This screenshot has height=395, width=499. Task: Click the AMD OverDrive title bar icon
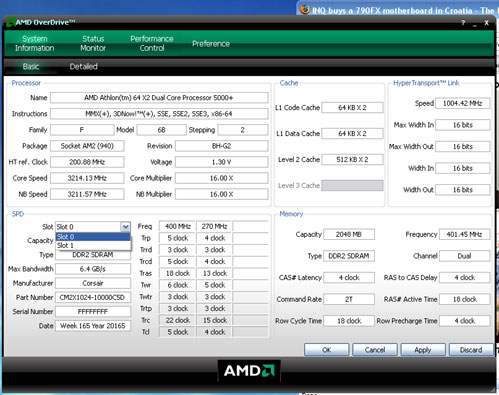coord(10,23)
